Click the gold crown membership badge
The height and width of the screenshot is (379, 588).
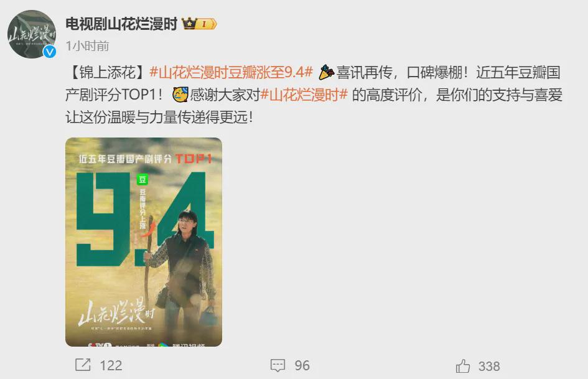[199, 24]
